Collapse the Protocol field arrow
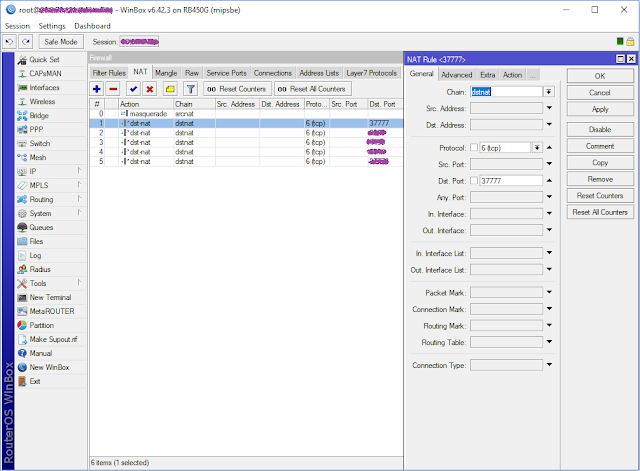 [x=549, y=147]
